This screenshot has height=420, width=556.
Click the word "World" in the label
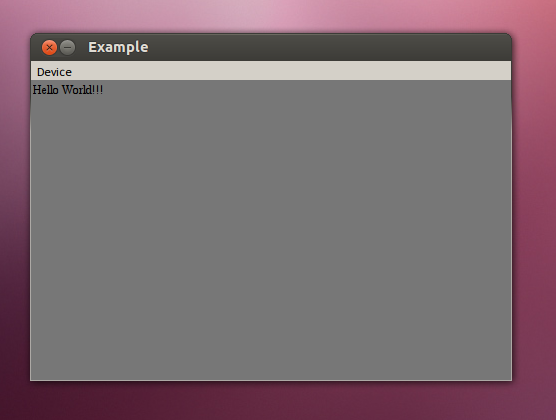77,90
